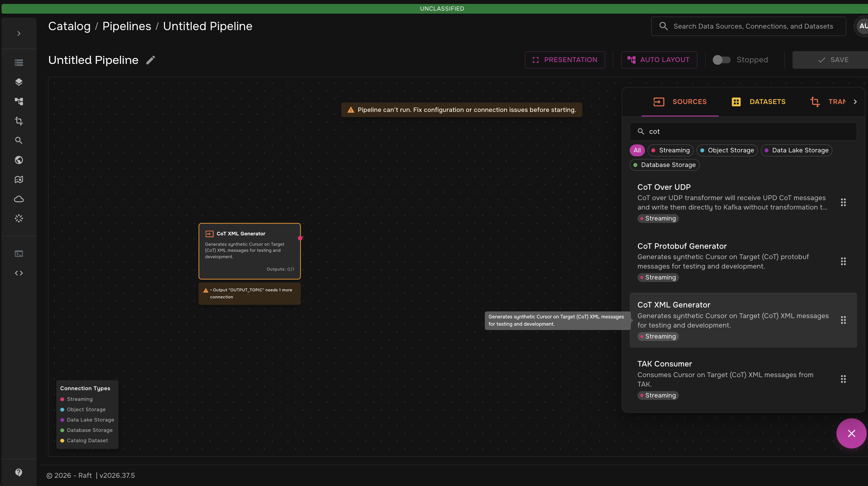Open the code brackets icon in sidebar
The image size is (868, 486).
tap(19, 273)
